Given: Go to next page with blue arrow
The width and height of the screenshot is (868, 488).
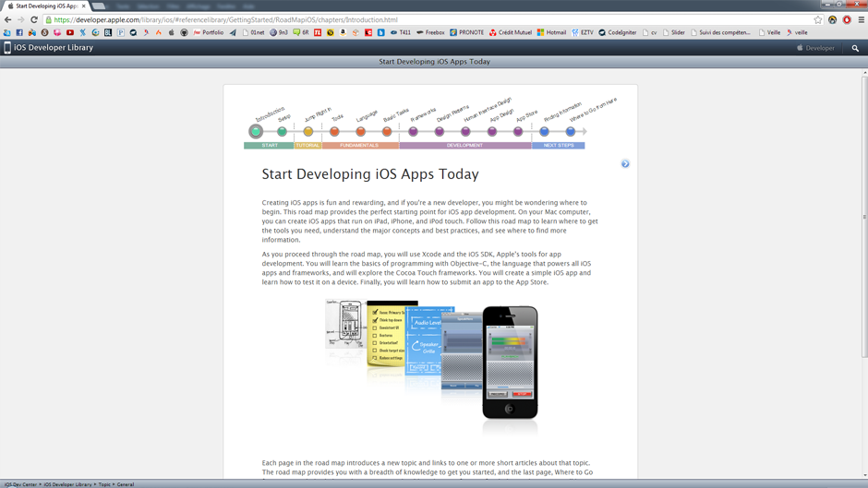Looking at the screenshot, I should [x=625, y=164].
